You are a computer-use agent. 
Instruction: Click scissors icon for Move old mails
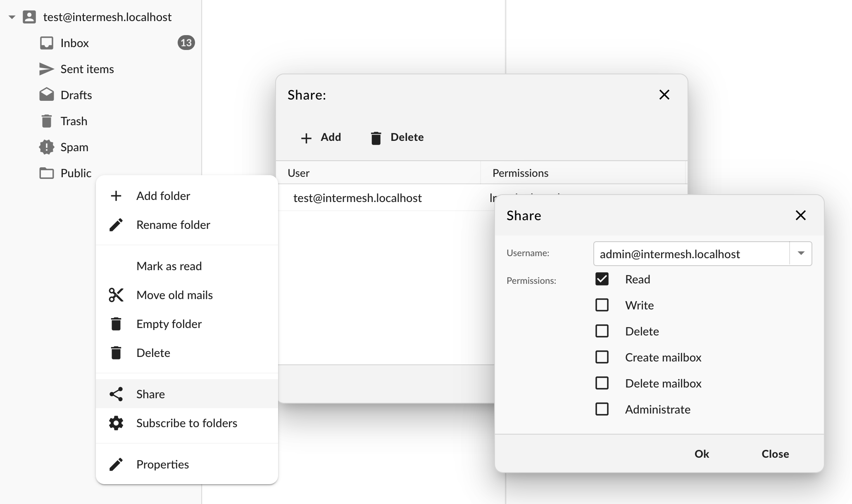116,295
